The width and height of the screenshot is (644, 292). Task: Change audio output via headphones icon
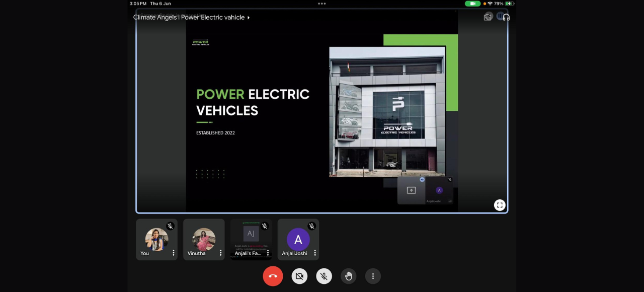point(506,17)
